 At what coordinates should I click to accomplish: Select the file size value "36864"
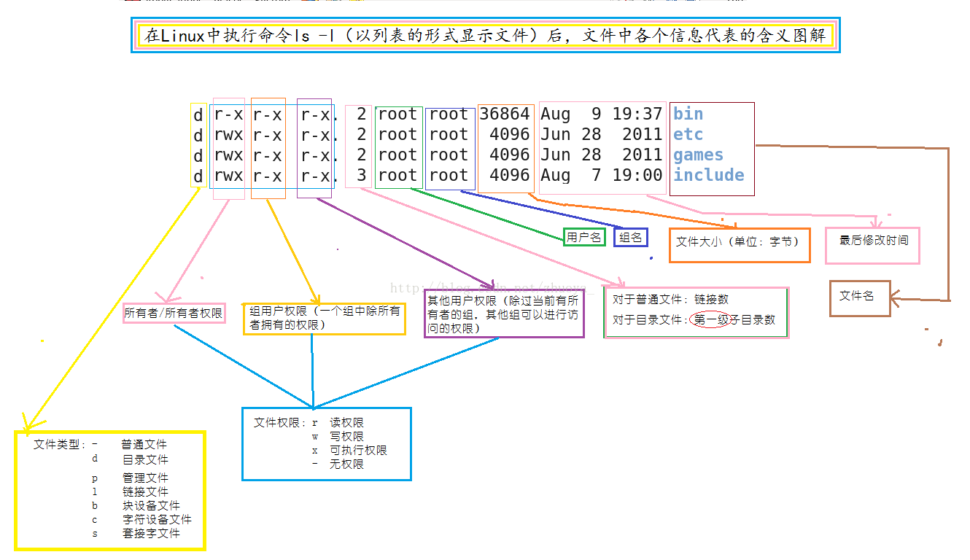(x=505, y=114)
